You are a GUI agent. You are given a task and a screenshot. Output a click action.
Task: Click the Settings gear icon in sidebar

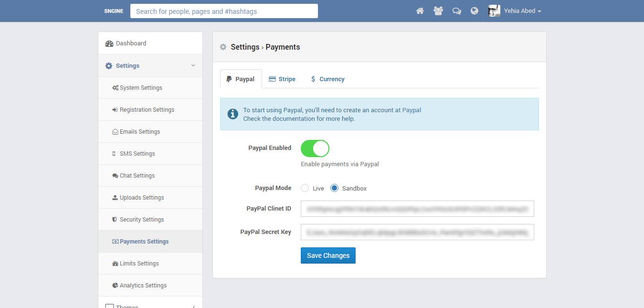point(109,66)
